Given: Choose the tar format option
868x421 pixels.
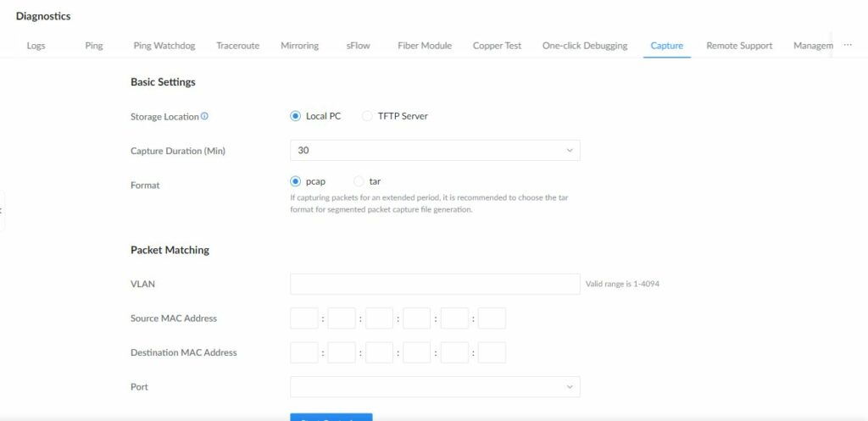Looking at the screenshot, I should pos(367,181).
